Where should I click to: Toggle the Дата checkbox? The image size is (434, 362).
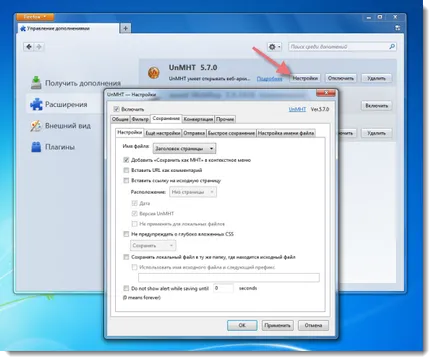(135, 203)
